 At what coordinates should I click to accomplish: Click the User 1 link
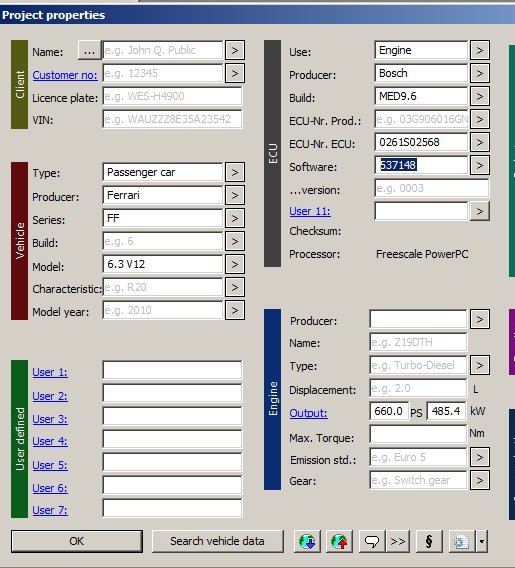pyautogui.click(x=50, y=372)
